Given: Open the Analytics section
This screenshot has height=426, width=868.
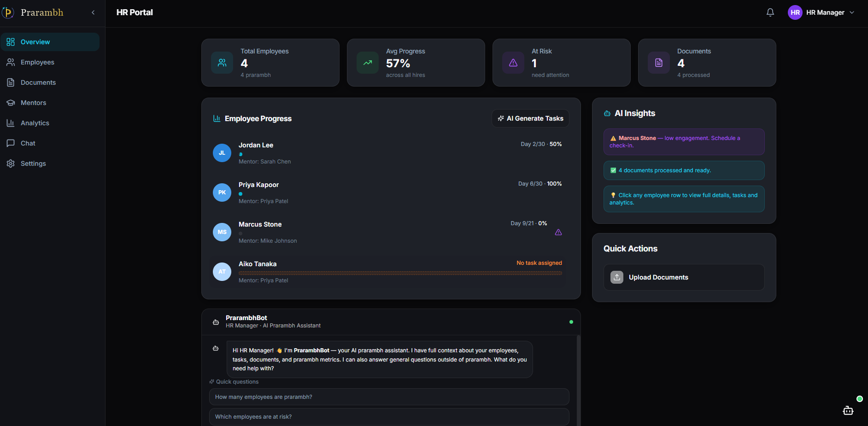Looking at the screenshot, I should pos(50,123).
